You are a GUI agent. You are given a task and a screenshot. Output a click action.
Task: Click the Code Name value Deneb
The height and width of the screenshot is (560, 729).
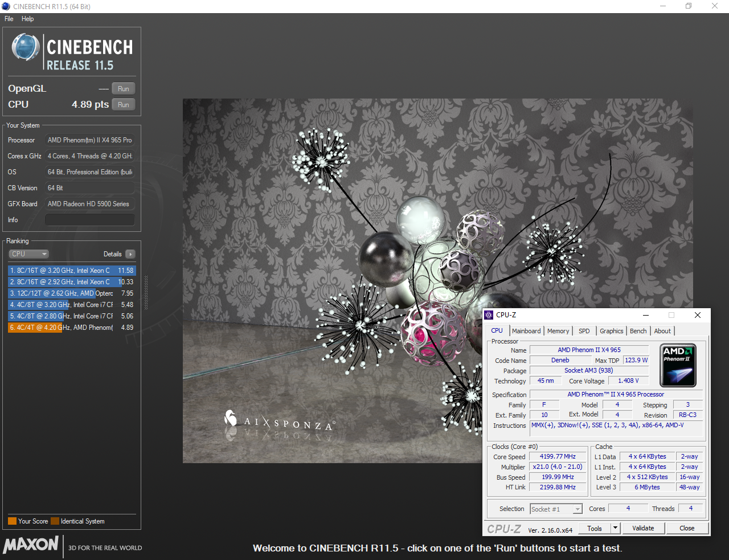tap(560, 361)
